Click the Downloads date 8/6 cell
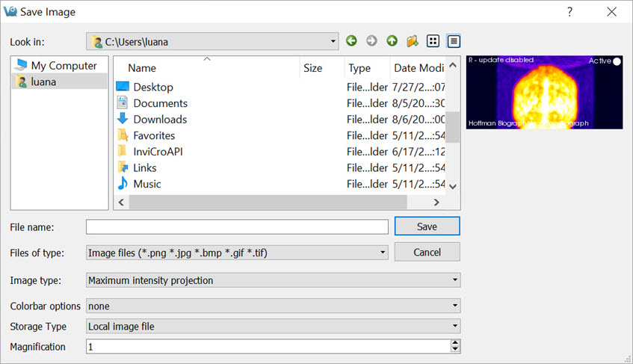 point(419,119)
